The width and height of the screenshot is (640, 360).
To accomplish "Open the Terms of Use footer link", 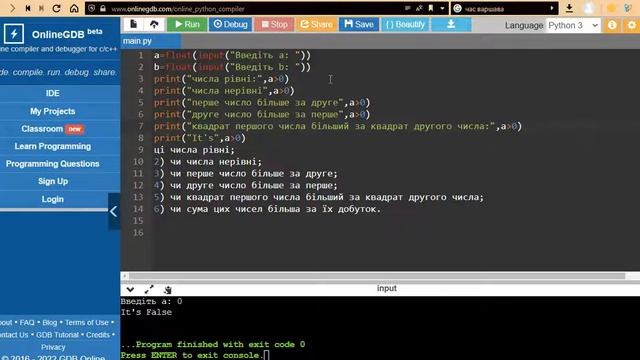I will click(87, 322).
